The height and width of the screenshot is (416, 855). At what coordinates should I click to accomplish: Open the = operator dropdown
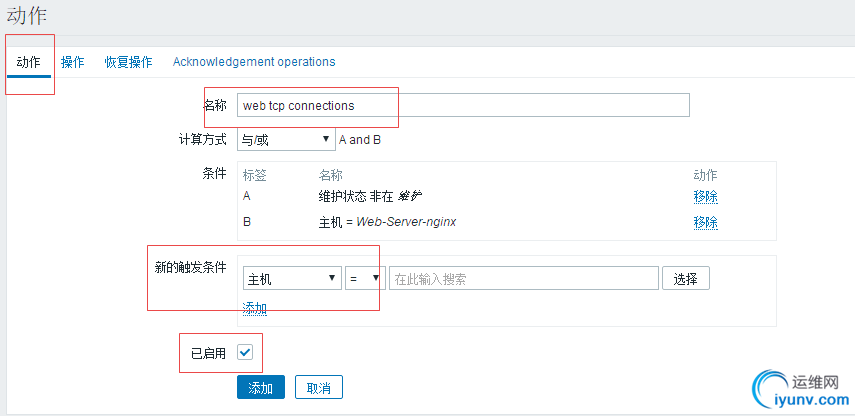[365, 278]
